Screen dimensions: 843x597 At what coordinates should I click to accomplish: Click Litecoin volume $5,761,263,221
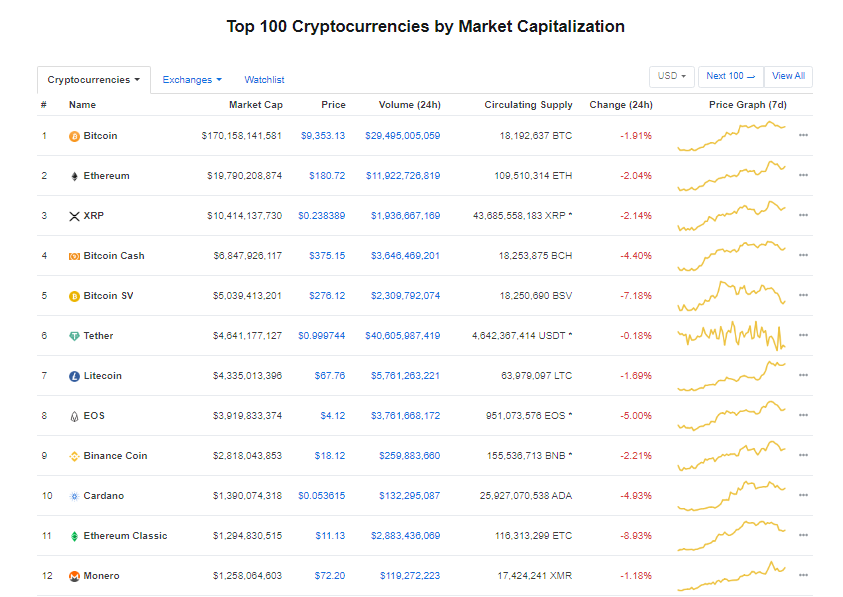405,375
